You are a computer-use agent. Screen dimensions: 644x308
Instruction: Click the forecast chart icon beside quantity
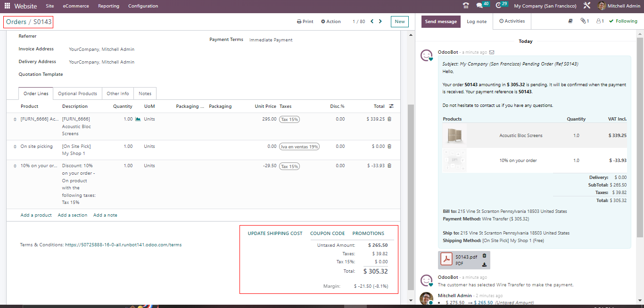(x=138, y=119)
